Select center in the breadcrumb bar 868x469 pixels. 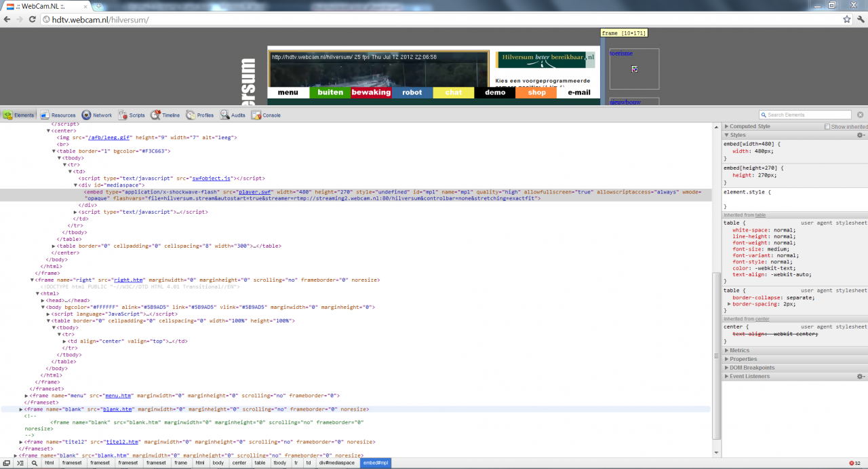(x=239, y=463)
